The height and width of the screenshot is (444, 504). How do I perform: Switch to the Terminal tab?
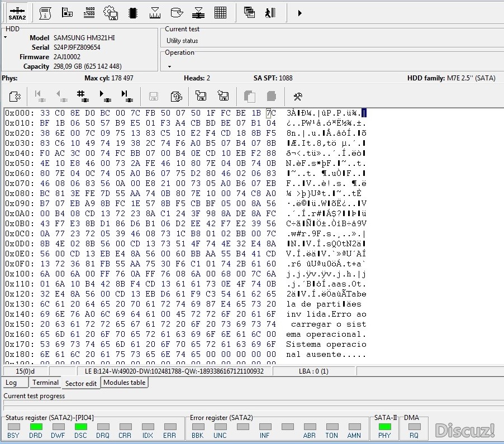45,383
